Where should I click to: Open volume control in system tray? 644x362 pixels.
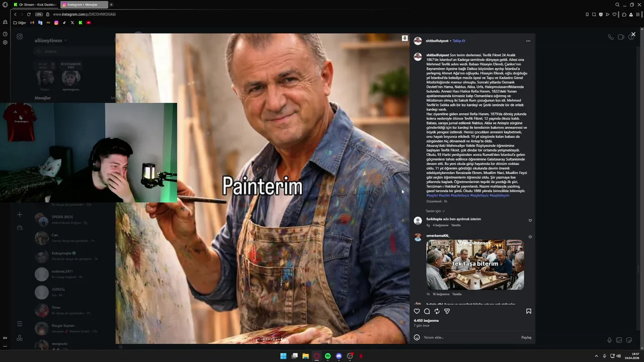coord(619,356)
